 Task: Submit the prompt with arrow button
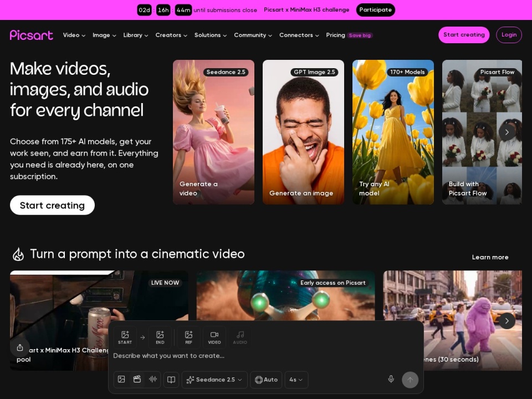(x=410, y=380)
